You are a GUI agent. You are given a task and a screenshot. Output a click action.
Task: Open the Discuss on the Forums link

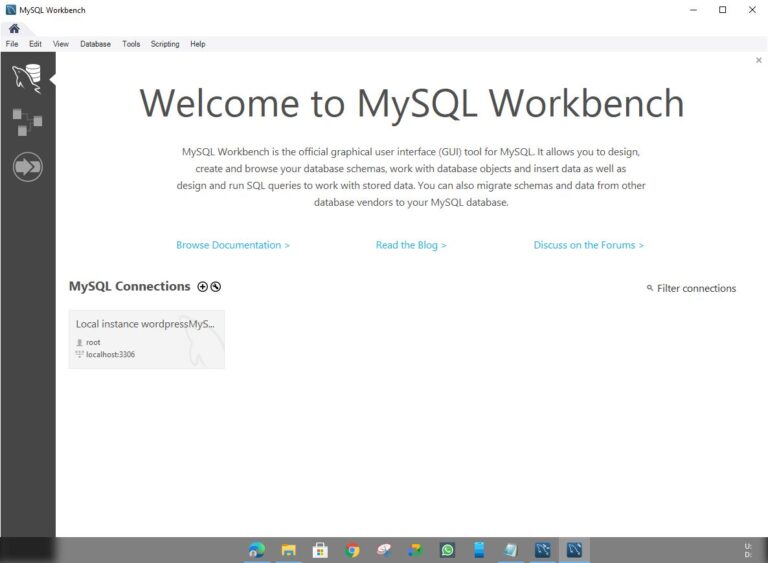pos(588,245)
